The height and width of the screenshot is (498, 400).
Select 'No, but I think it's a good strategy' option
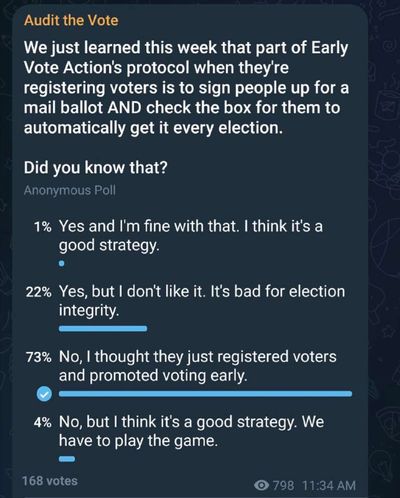[191, 431]
